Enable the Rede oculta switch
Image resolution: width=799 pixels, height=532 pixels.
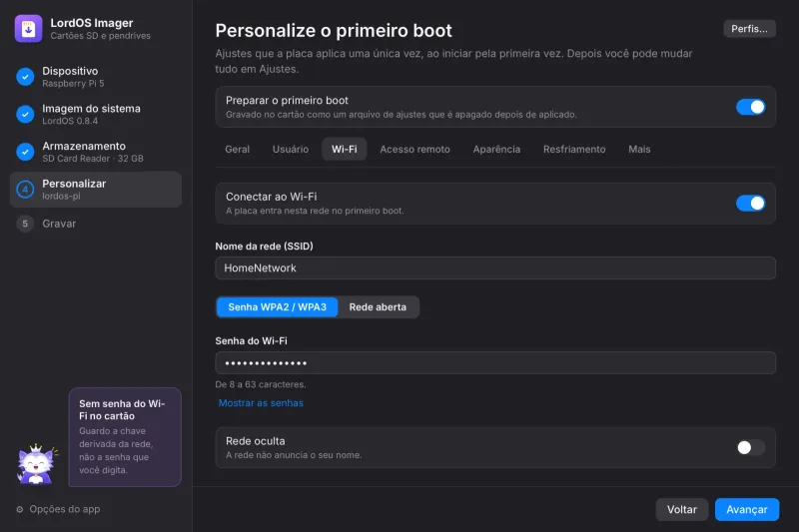pyautogui.click(x=750, y=447)
